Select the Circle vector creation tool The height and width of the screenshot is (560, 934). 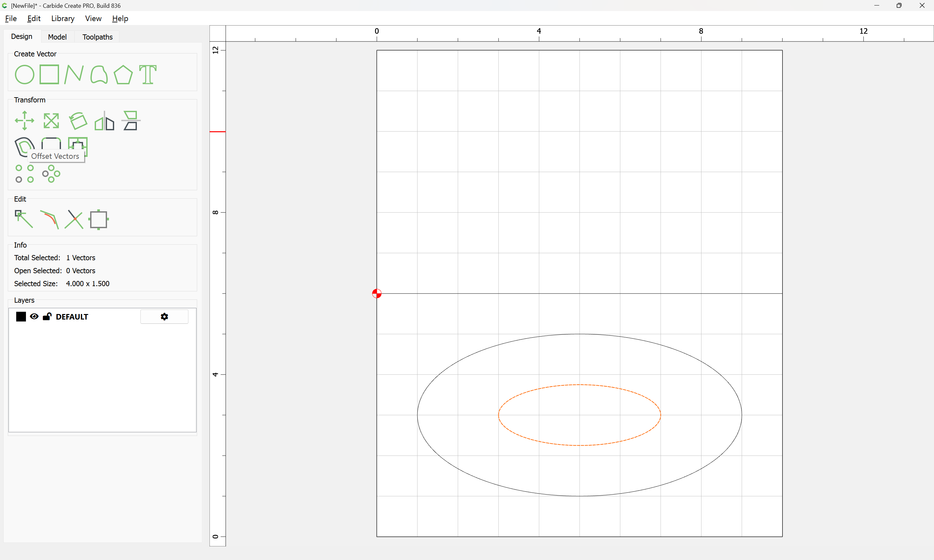pos(25,74)
